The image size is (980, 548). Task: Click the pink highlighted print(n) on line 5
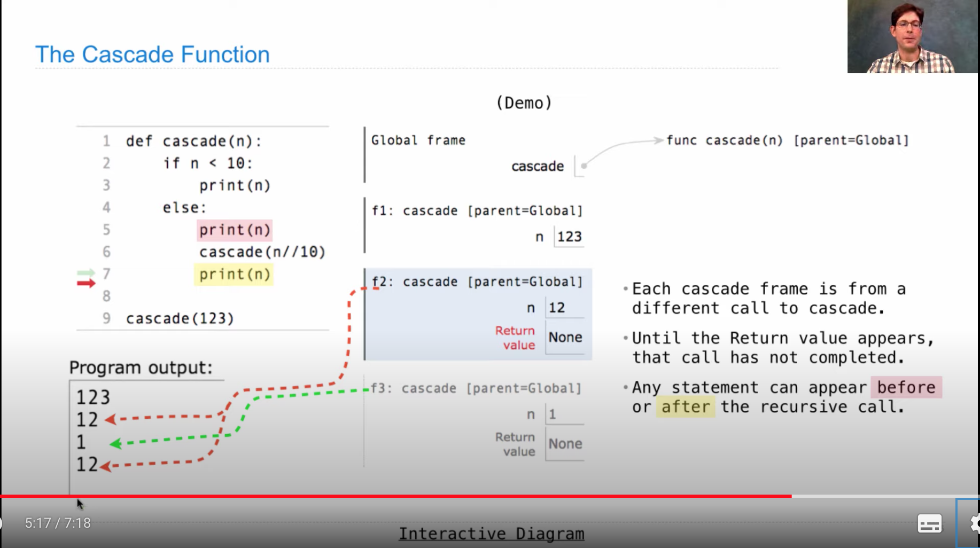click(235, 230)
